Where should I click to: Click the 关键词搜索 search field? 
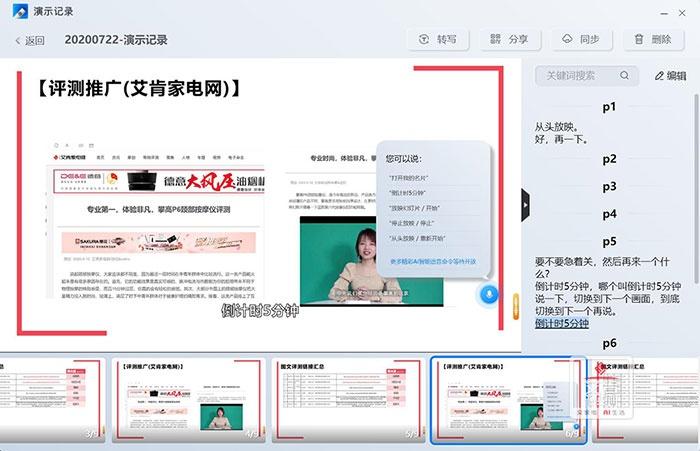coord(586,75)
